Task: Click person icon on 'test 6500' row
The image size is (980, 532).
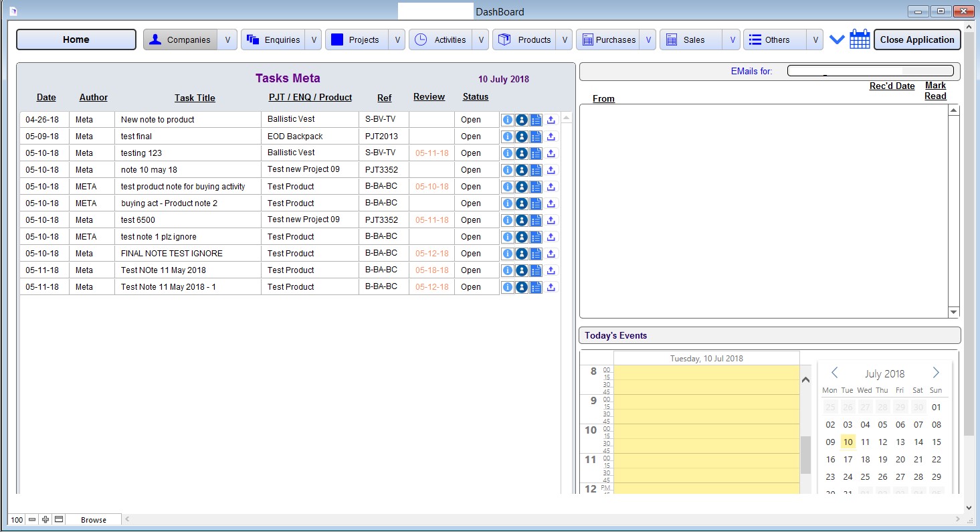Action: tap(522, 220)
